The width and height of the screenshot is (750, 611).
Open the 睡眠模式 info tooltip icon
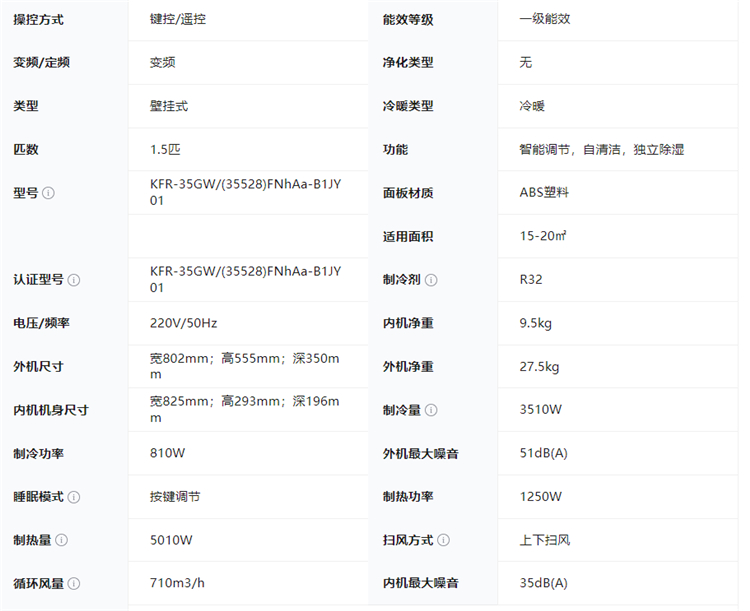[x=73, y=497]
